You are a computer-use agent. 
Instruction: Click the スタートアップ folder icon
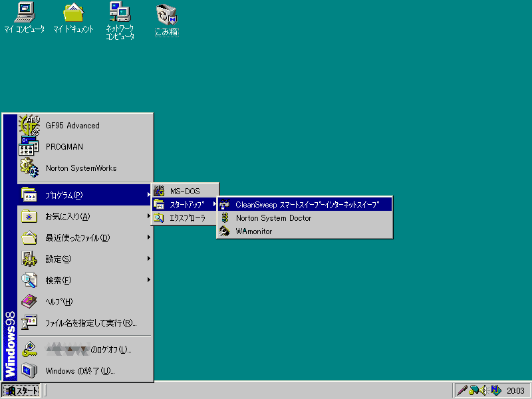159,204
